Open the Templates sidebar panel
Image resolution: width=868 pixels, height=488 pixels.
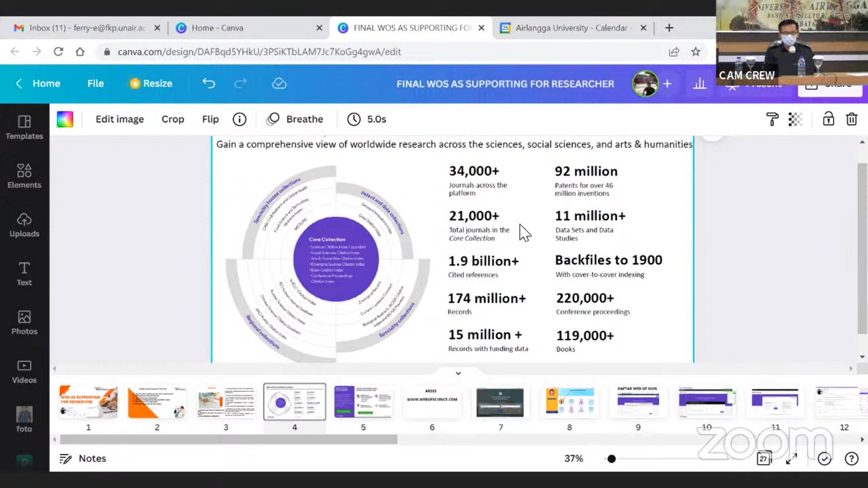(24, 127)
